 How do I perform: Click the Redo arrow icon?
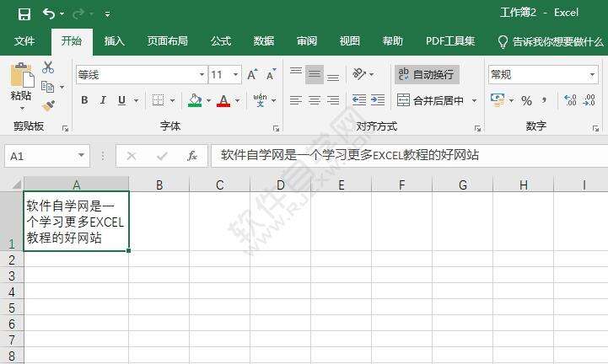(78, 14)
